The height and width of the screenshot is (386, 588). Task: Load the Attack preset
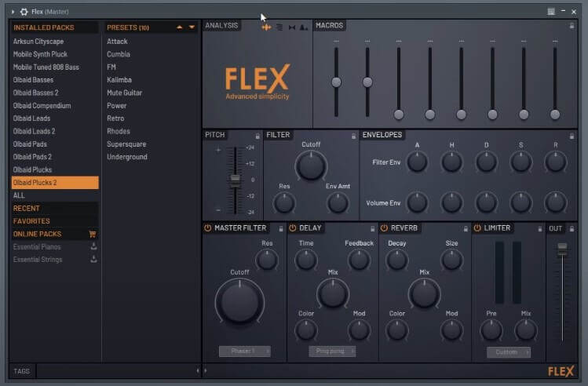point(117,42)
